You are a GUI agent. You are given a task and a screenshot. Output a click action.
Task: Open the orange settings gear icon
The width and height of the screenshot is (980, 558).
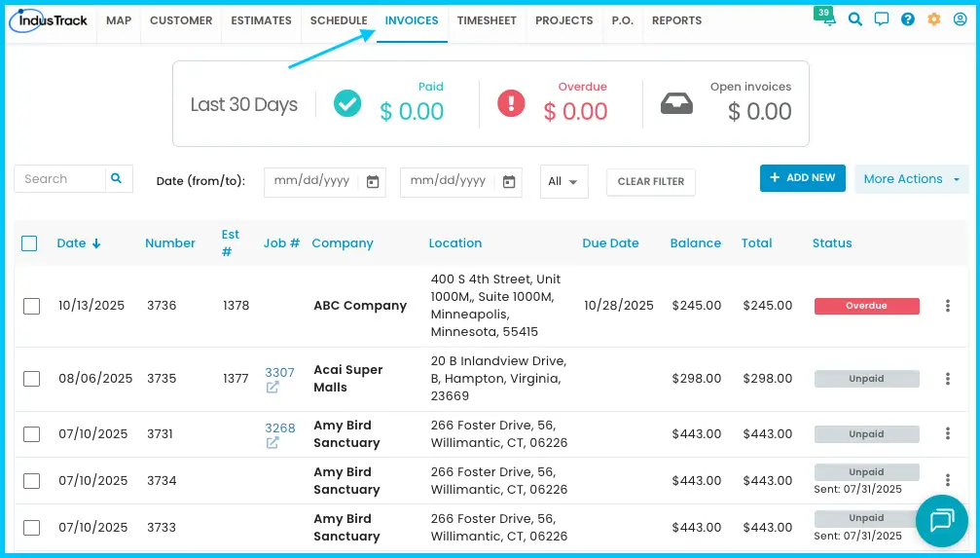933,19
